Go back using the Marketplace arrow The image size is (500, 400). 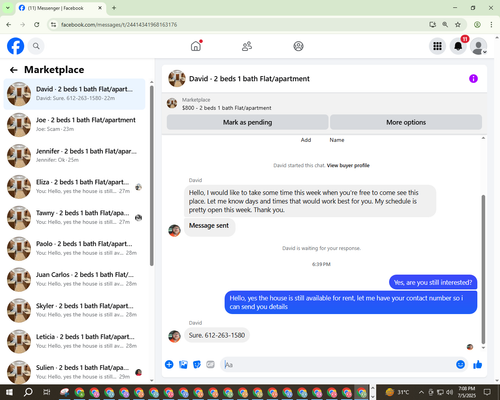[13, 70]
